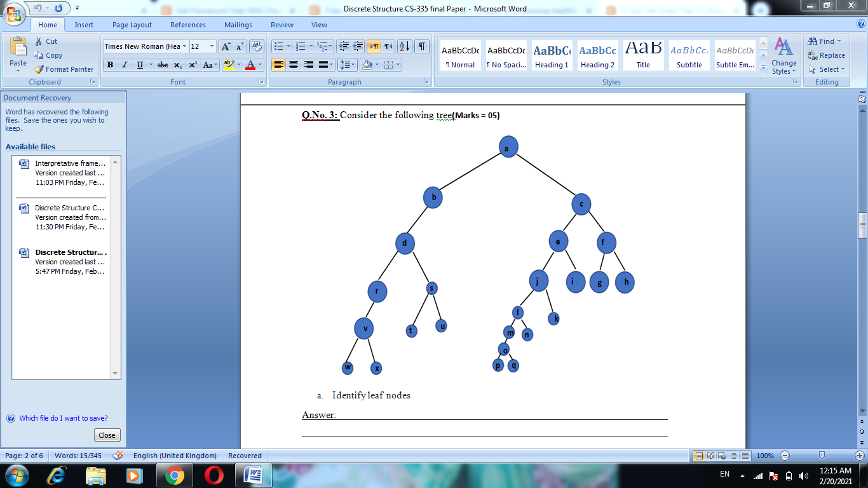Viewport: 868px width, 488px height.
Task: Apply text highlight color
Action: [228, 65]
